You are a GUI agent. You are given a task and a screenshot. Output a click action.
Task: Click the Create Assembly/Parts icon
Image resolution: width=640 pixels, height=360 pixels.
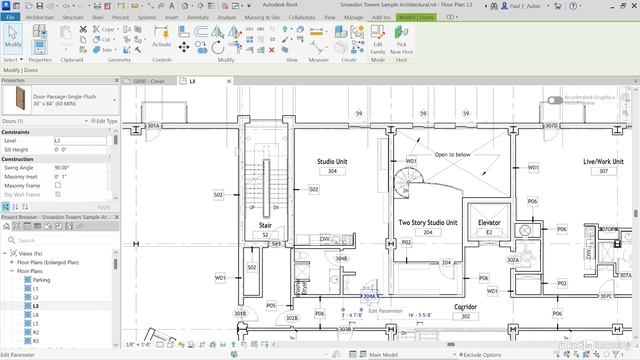point(341,31)
